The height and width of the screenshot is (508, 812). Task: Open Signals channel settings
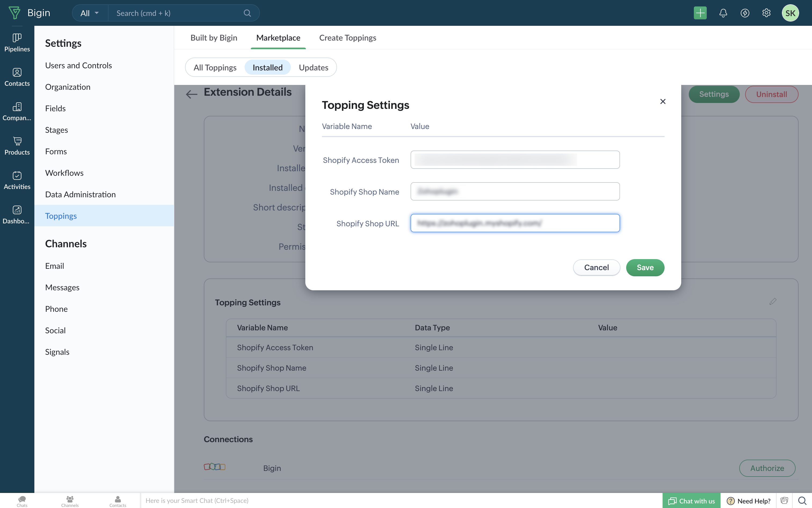coord(104,352)
